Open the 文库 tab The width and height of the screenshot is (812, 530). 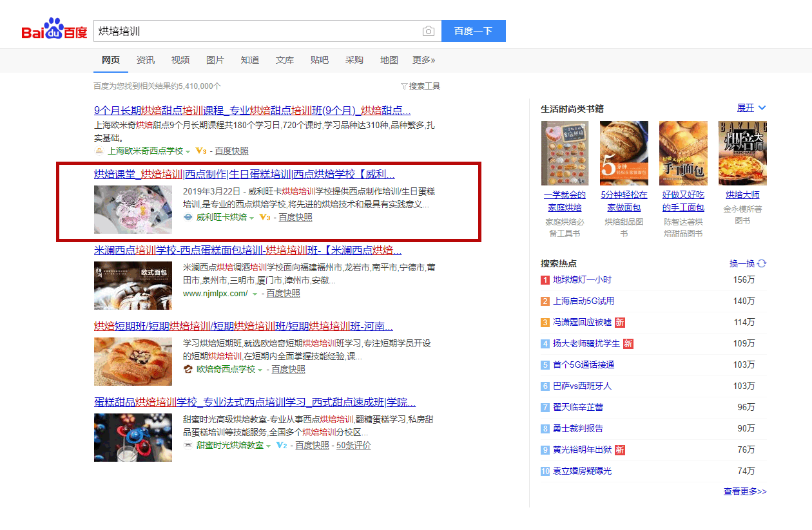tap(285, 61)
